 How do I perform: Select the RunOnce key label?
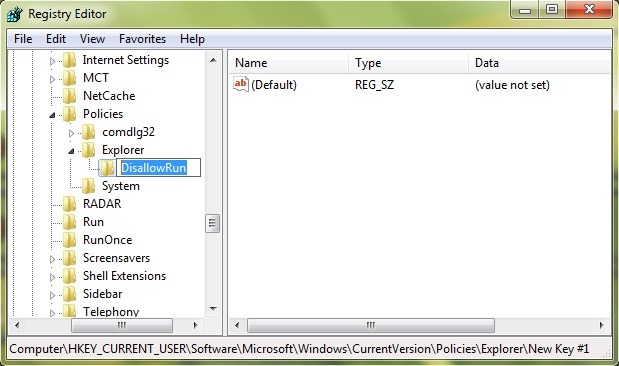pos(107,240)
